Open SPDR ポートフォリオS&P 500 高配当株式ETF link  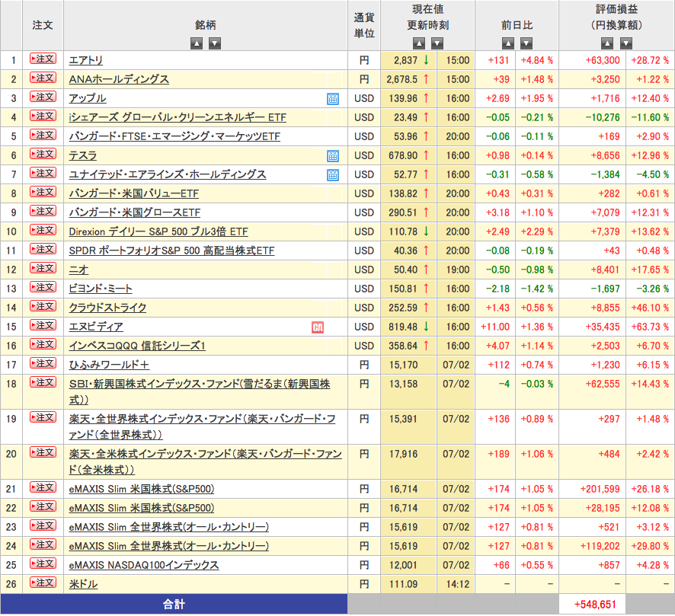pyautogui.click(x=171, y=251)
